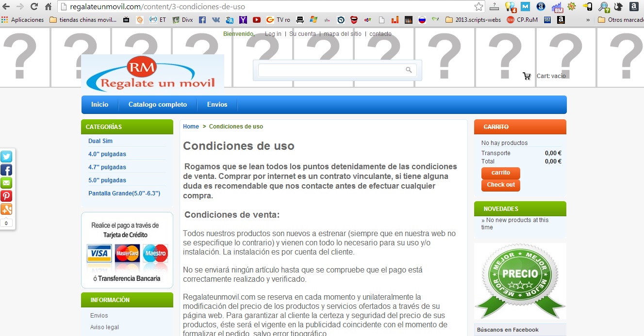
Task: Open more sharing options orange plus icon
Action: (6, 209)
